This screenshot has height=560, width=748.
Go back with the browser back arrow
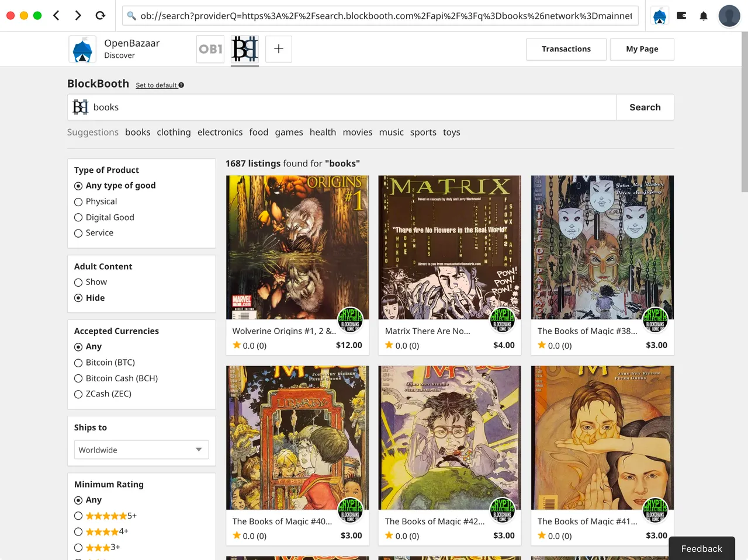click(56, 16)
